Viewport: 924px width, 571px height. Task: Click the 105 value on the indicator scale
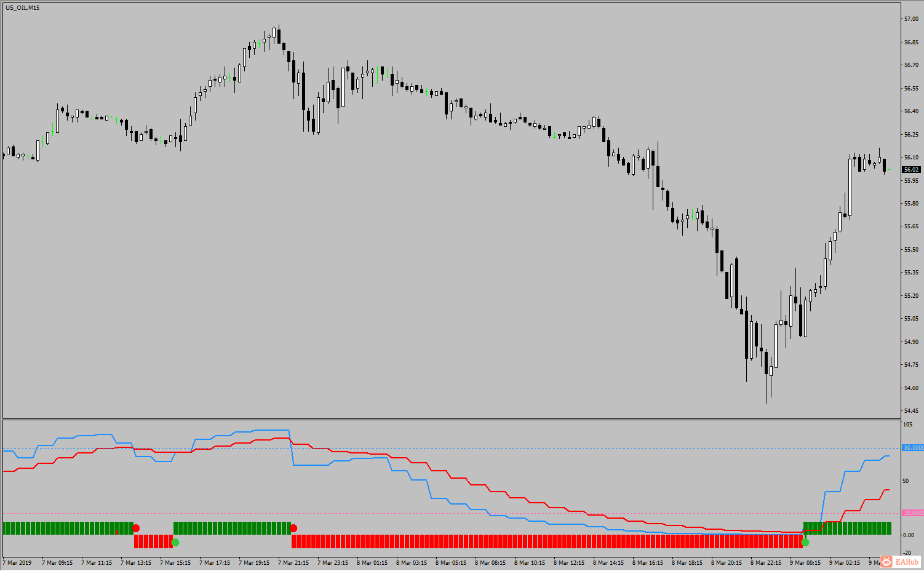coord(907,425)
